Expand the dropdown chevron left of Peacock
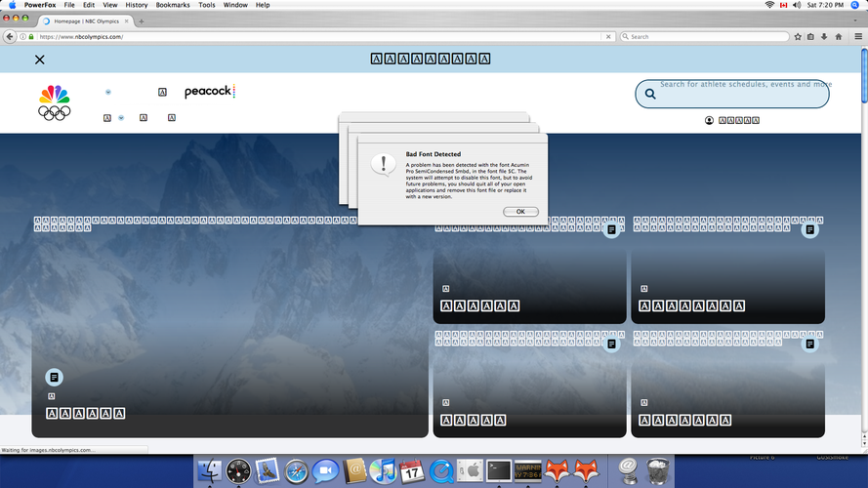Image resolution: width=868 pixels, height=488 pixels. click(x=108, y=92)
